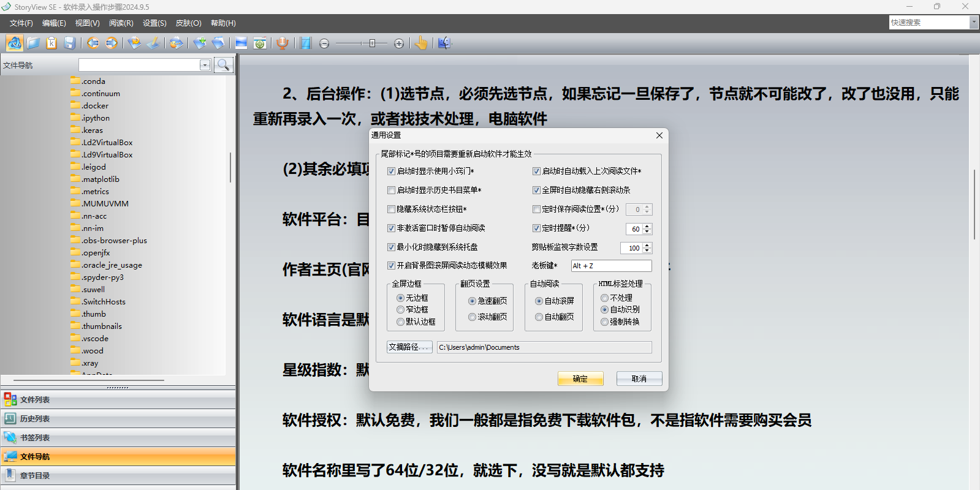The height and width of the screenshot is (490, 980).
Task: Go forward with the right arrow icon
Action: point(112,43)
